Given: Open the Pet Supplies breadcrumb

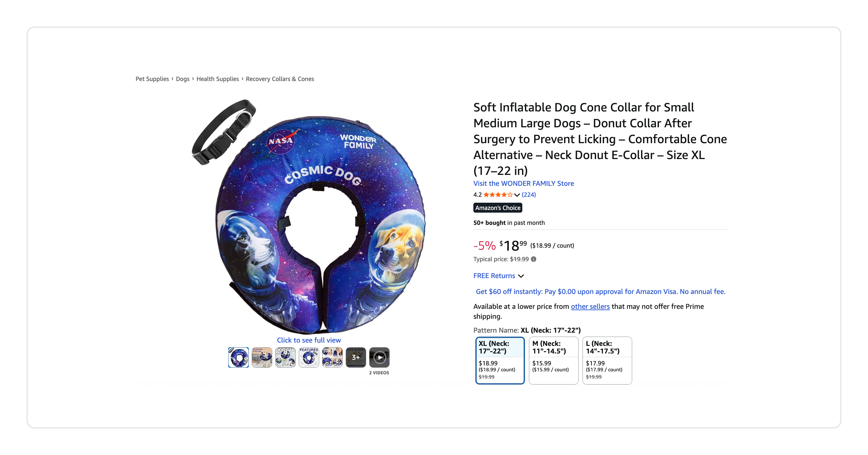Looking at the screenshot, I should point(152,79).
